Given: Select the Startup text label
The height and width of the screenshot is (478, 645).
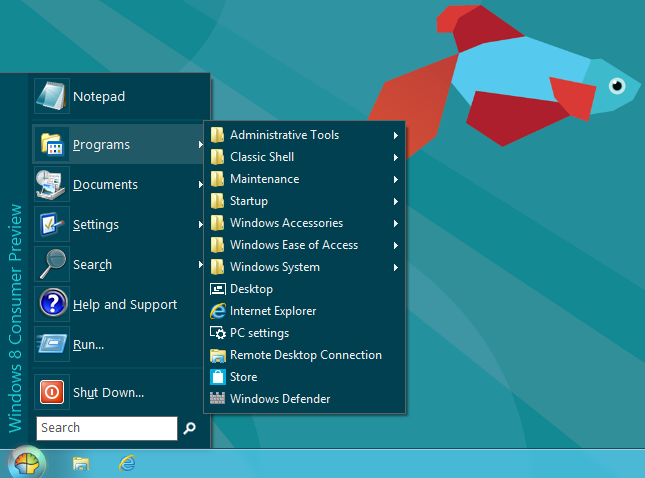Looking at the screenshot, I should (x=249, y=201).
